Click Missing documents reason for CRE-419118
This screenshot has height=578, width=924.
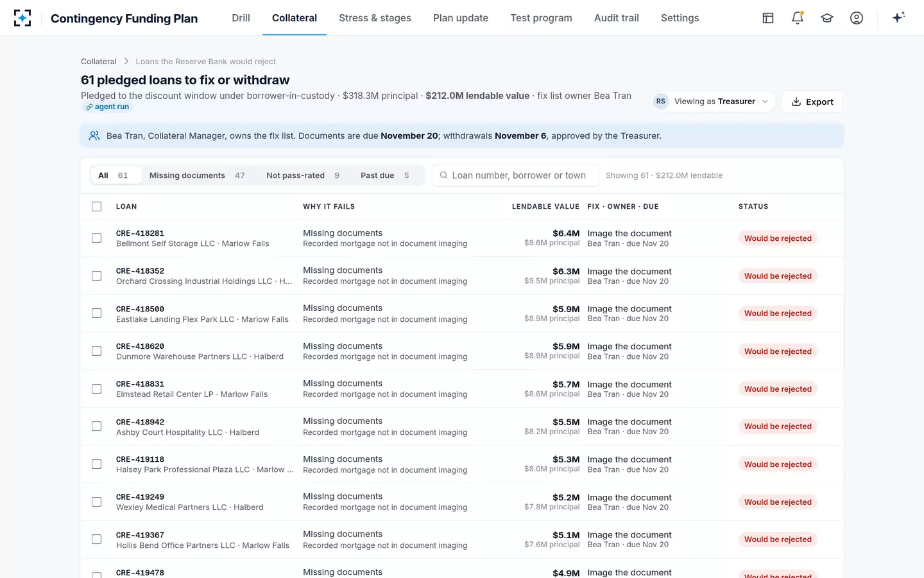[343, 459]
